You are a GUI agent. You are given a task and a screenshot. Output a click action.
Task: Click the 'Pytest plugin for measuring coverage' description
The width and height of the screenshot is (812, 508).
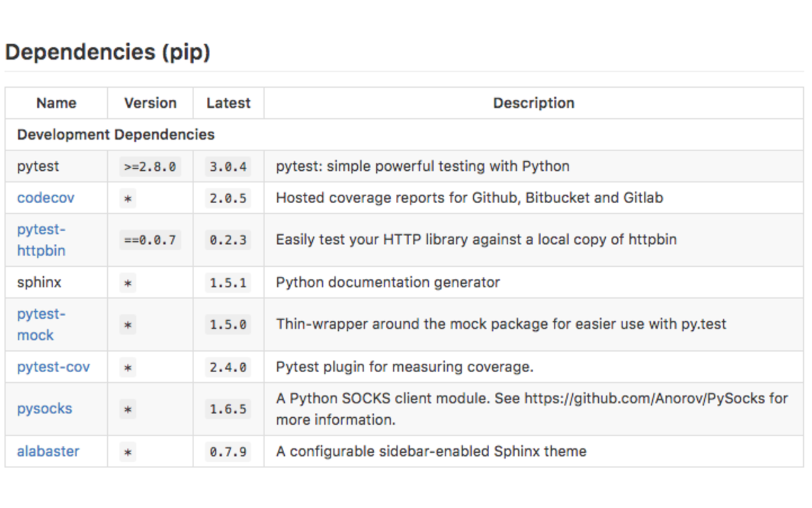coord(405,367)
